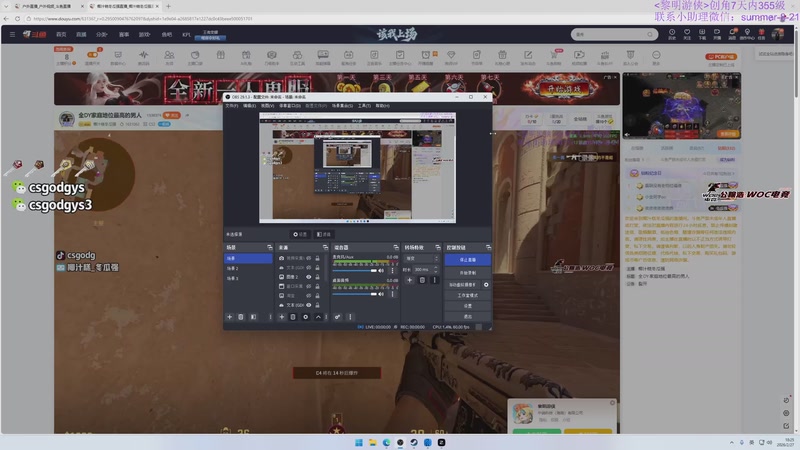This screenshot has width=800, height=450.
Task: Open 桌面音频 three-dot options menu
Action: click(392, 294)
